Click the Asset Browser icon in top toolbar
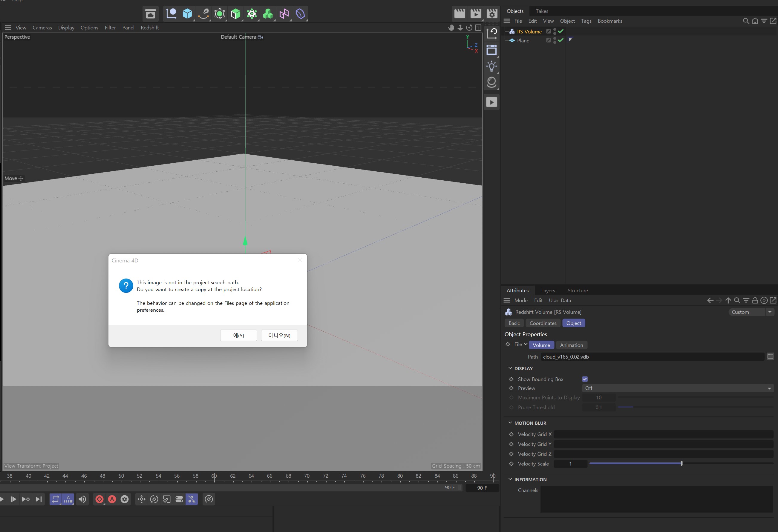The width and height of the screenshot is (778, 532). point(150,14)
